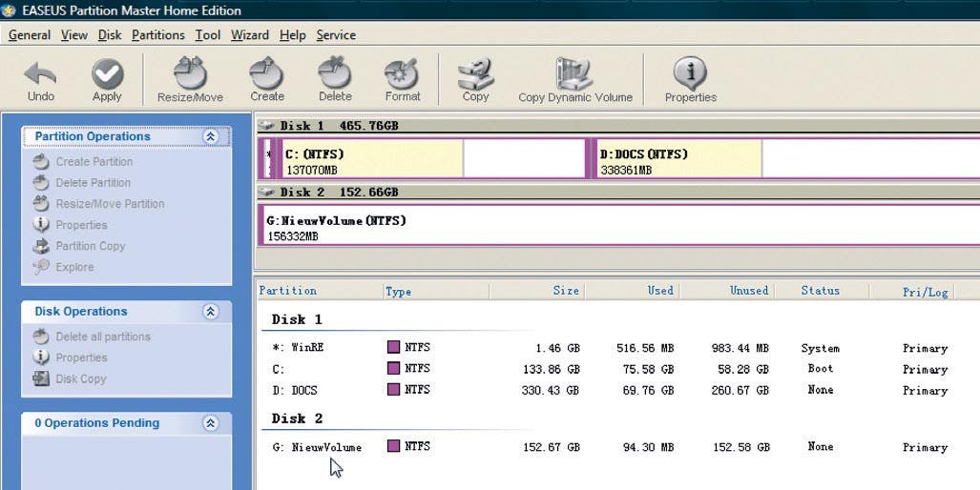Click the purple NTFS swatch in the WinRE row
The height and width of the screenshot is (490, 980).
tap(393, 347)
